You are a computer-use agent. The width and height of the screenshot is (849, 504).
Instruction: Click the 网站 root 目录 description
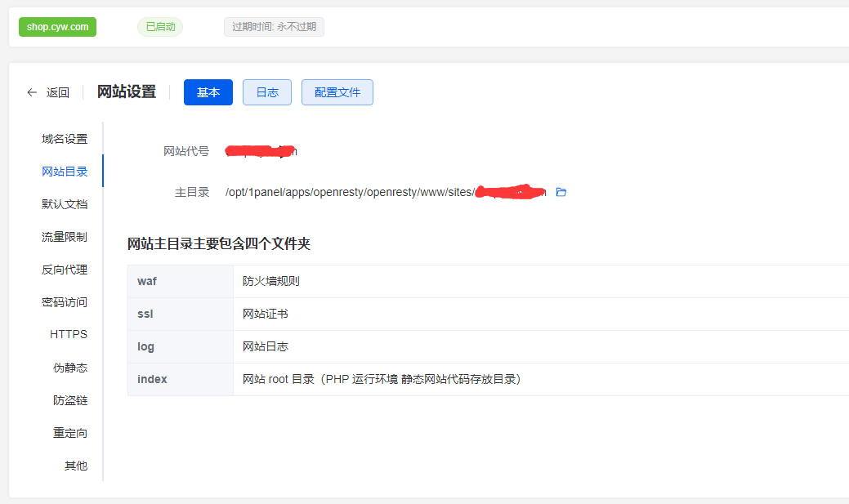[x=382, y=380]
